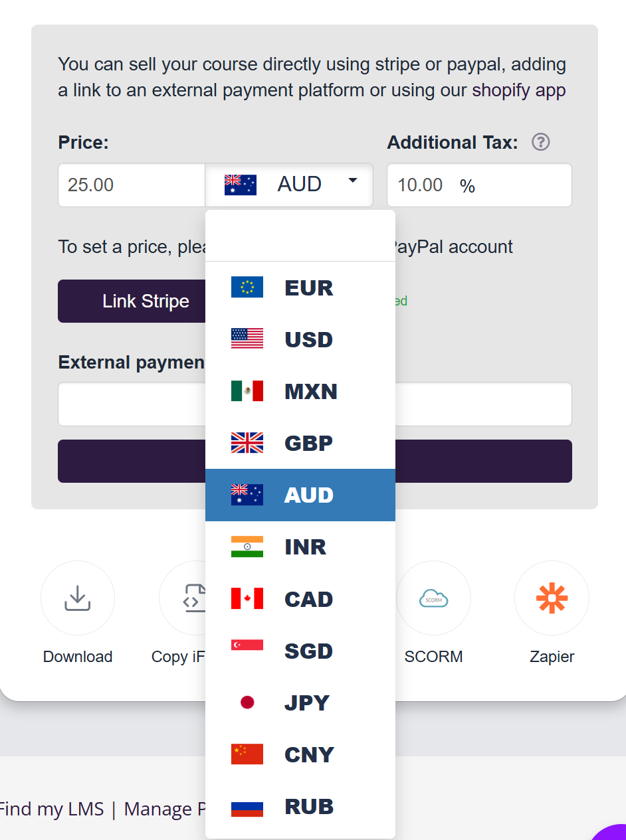The height and width of the screenshot is (840, 626).
Task: Click the Copy iFrame code icon
Action: pos(189,598)
